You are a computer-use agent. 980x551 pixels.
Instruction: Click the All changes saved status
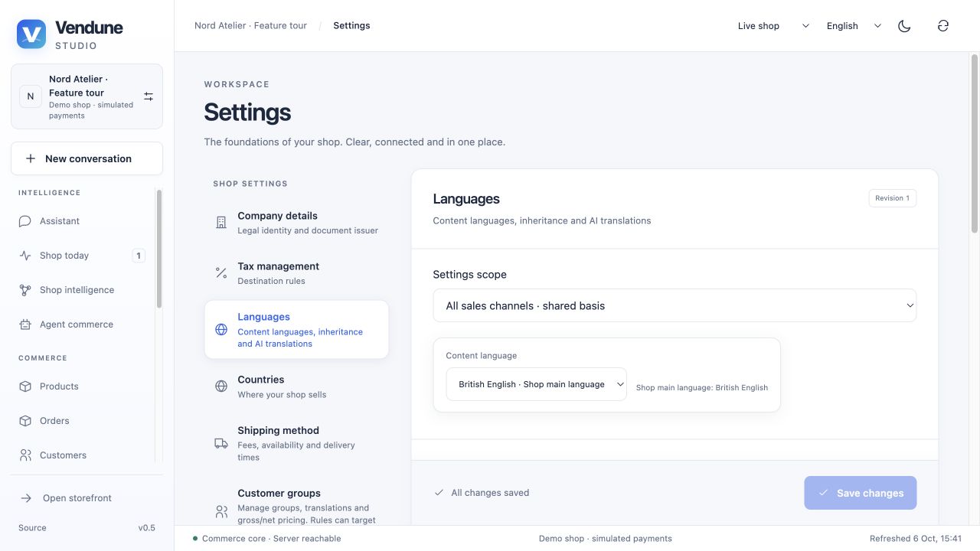pos(482,493)
